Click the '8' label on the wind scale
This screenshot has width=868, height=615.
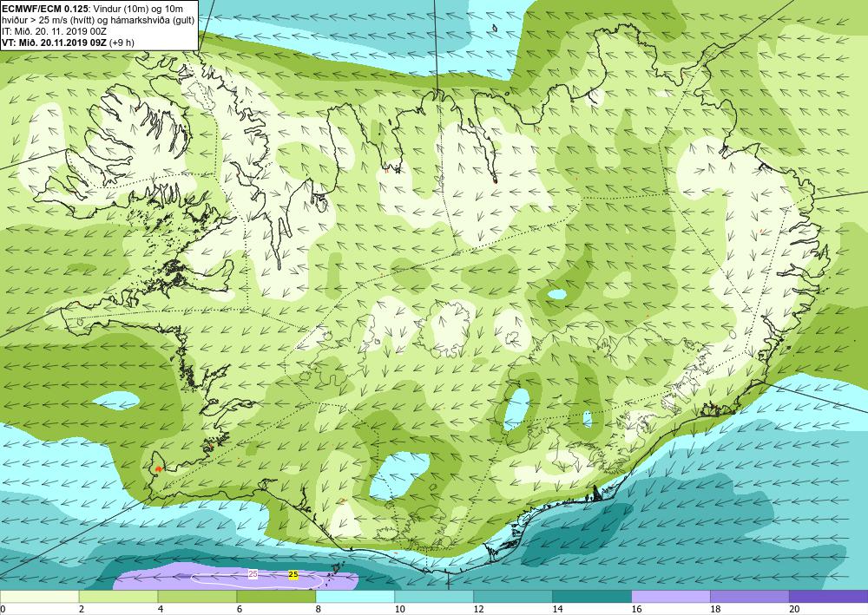[319, 610]
